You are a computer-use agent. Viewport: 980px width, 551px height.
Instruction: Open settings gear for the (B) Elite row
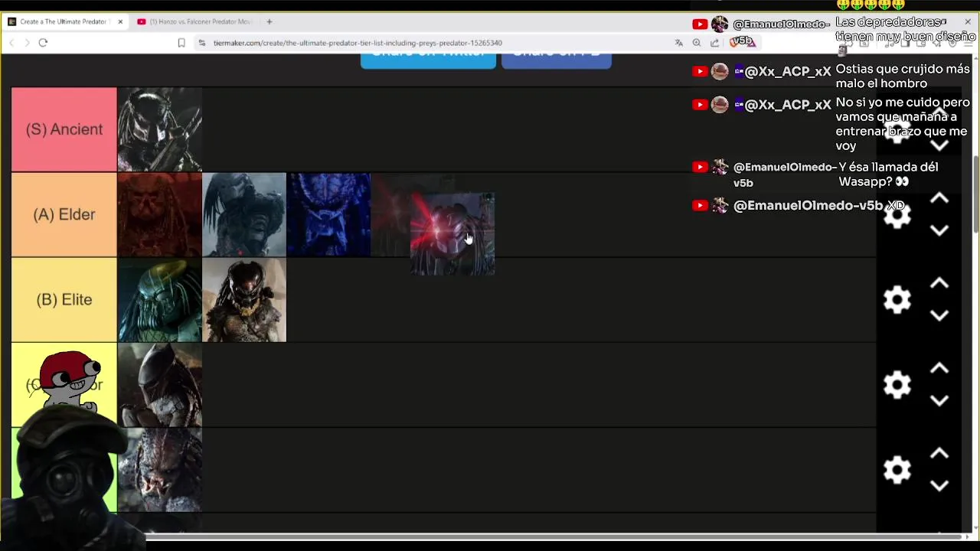897,300
